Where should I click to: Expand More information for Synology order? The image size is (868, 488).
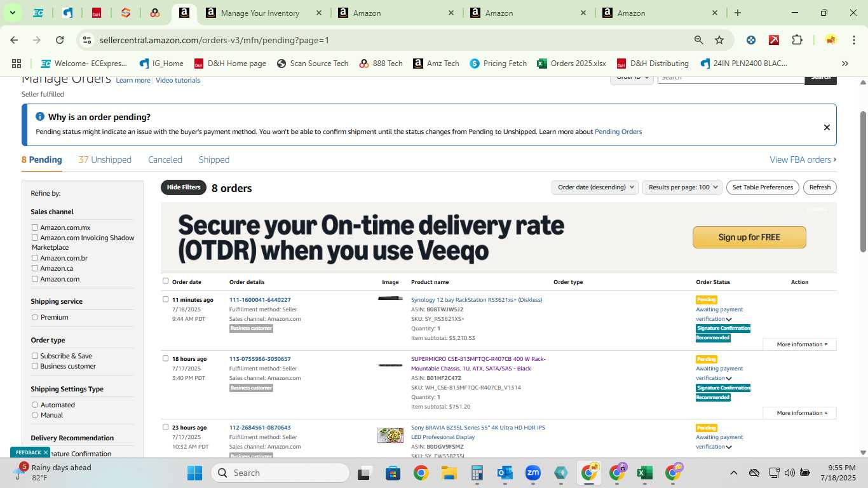799,344
